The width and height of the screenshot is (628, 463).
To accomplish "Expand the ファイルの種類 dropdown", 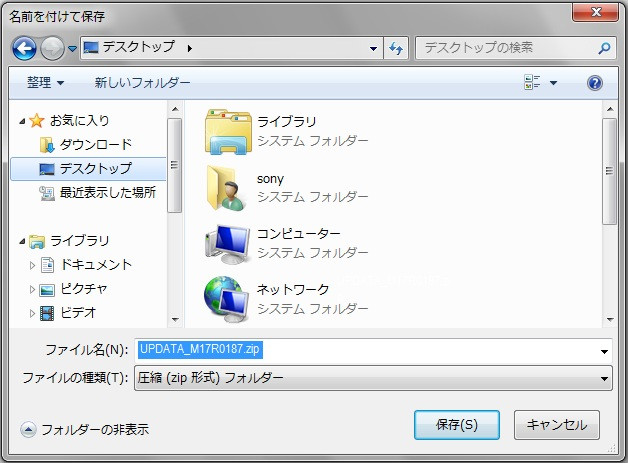I will (604, 377).
